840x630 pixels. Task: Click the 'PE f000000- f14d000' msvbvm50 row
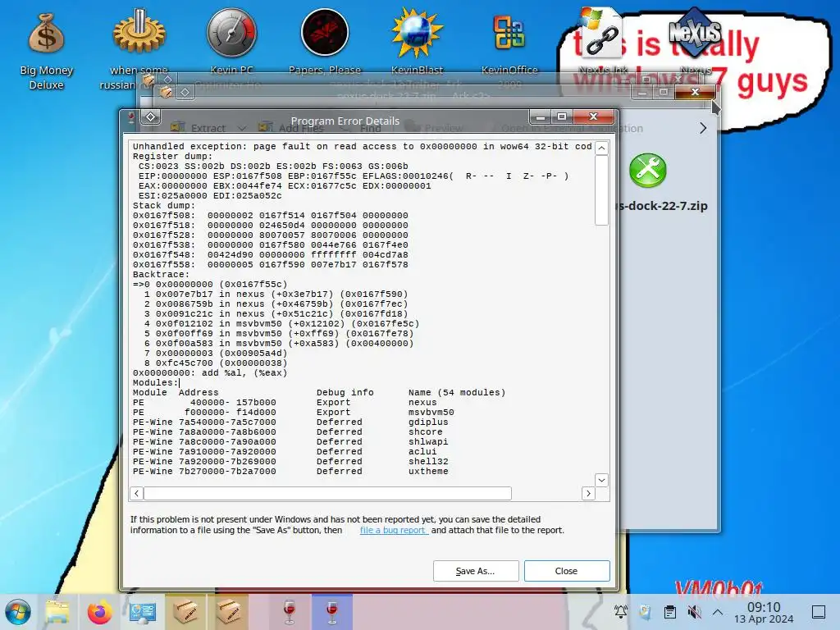(x=294, y=413)
